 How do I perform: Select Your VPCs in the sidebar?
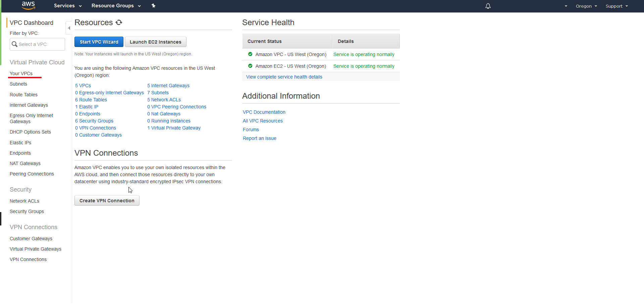pyautogui.click(x=21, y=73)
